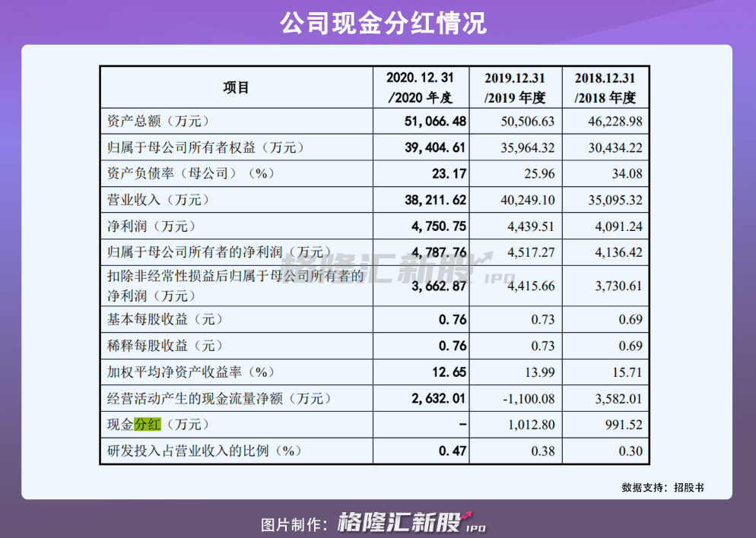Click the value 30,434.22

[615, 148]
